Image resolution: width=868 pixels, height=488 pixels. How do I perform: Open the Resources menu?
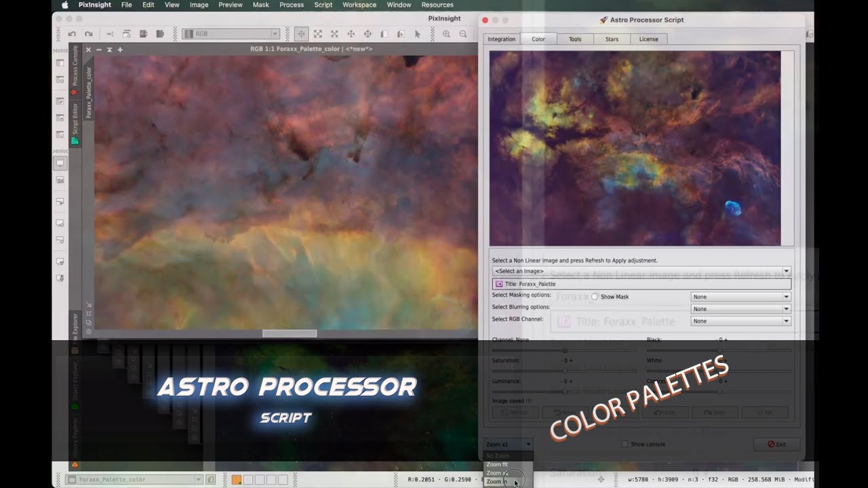(437, 5)
